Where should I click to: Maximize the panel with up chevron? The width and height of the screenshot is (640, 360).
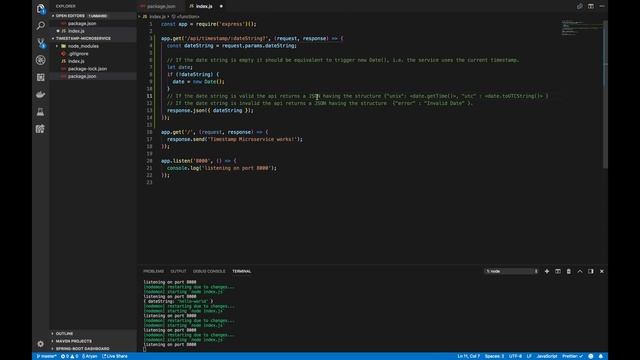[x=580, y=271]
